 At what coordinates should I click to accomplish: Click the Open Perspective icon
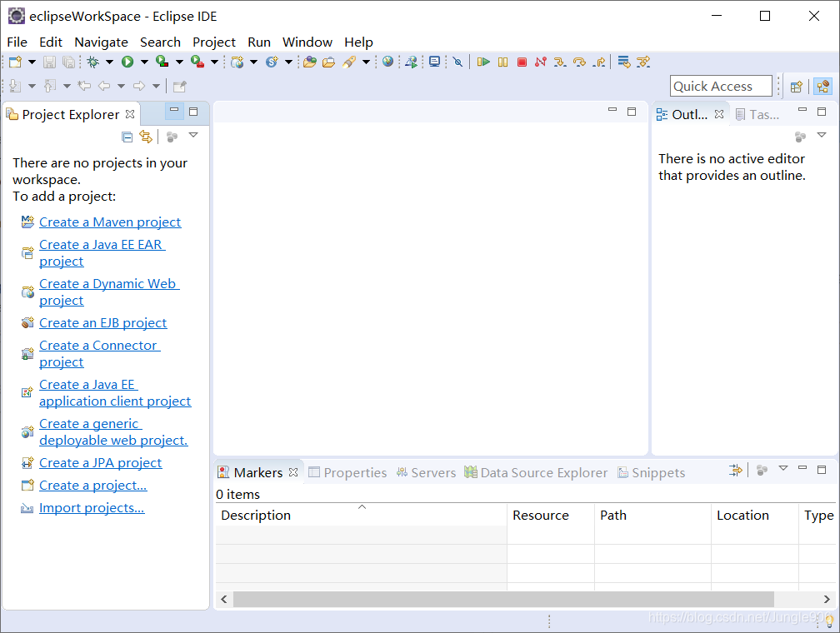pos(797,87)
